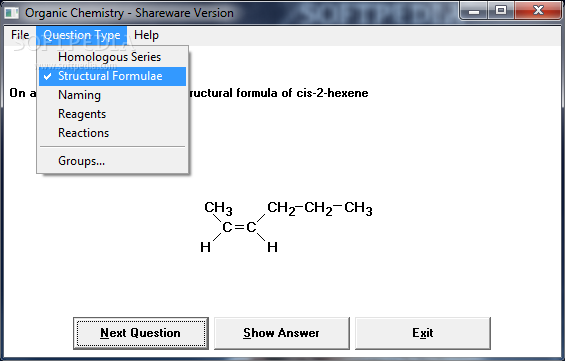Click the Show Answer button
Image resolution: width=565 pixels, height=361 pixels.
[281, 333]
